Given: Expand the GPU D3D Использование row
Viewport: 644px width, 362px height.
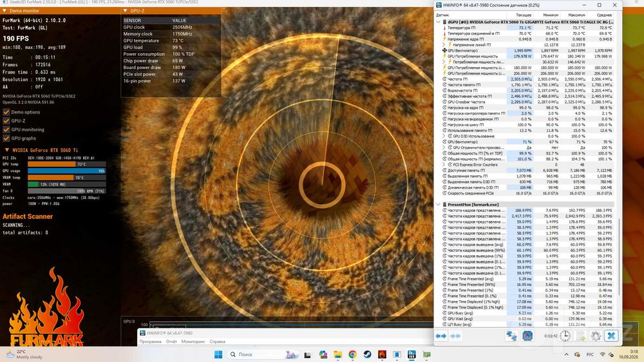Looking at the screenshot, I should pyautogui.click(x=444, y=136).
